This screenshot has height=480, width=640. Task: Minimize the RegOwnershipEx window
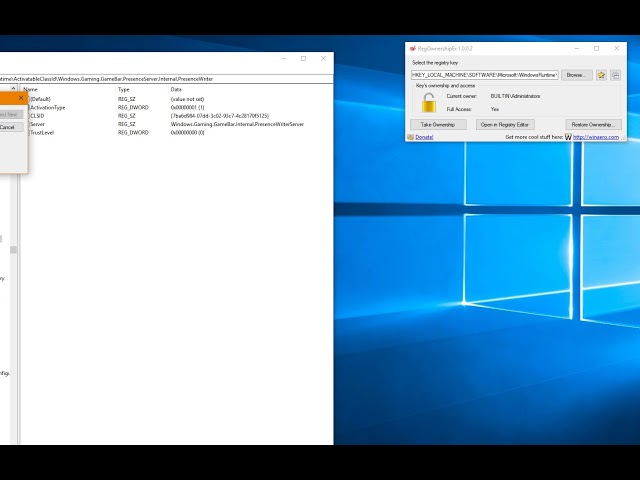577,49
